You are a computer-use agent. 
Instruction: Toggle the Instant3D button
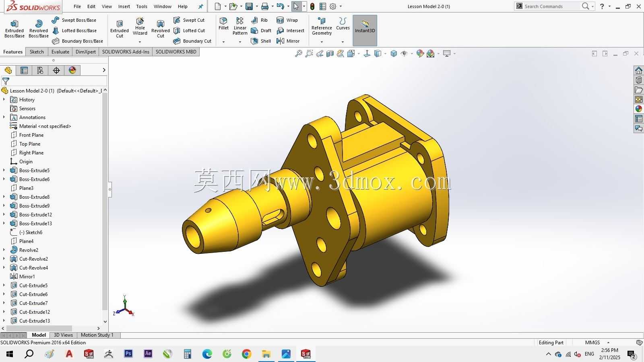click(365, 30)
